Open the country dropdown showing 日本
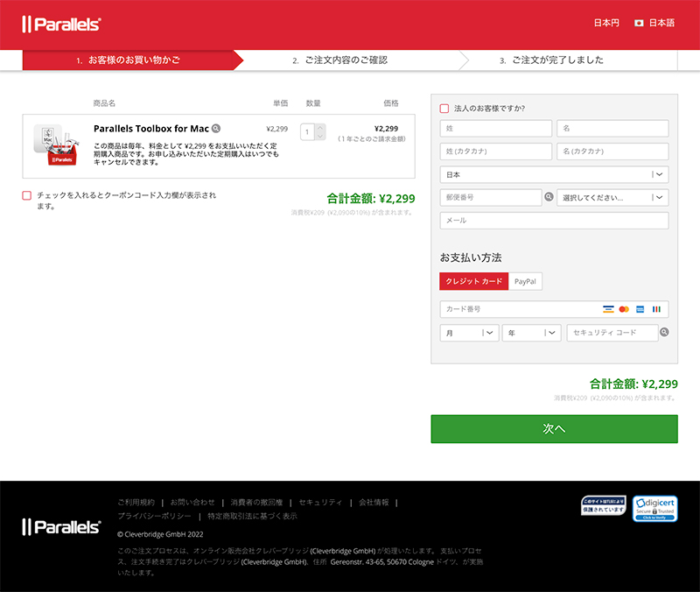The width and height of the screenshot is (700, 592). coord(554,174)
